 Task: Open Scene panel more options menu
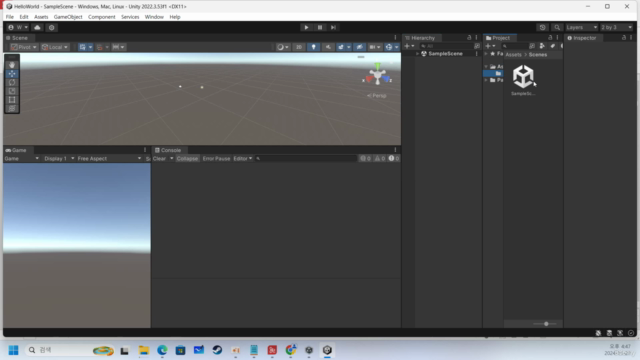[x=395, y=38]
